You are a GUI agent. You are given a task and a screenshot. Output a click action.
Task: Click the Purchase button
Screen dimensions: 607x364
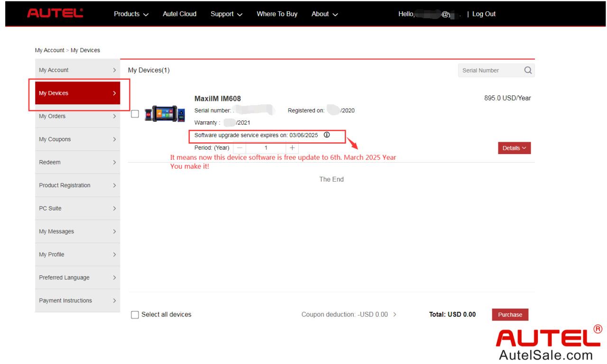tap(510, 315)
